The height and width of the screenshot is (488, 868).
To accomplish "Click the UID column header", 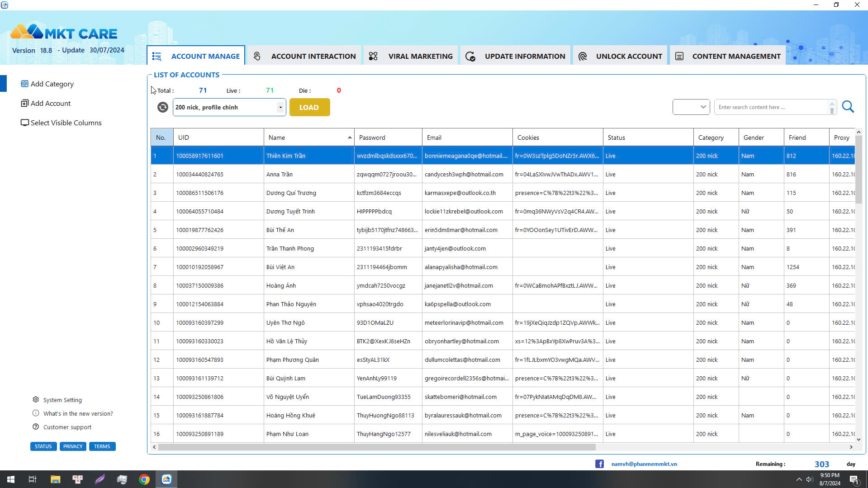I will [x=218, y=137].
